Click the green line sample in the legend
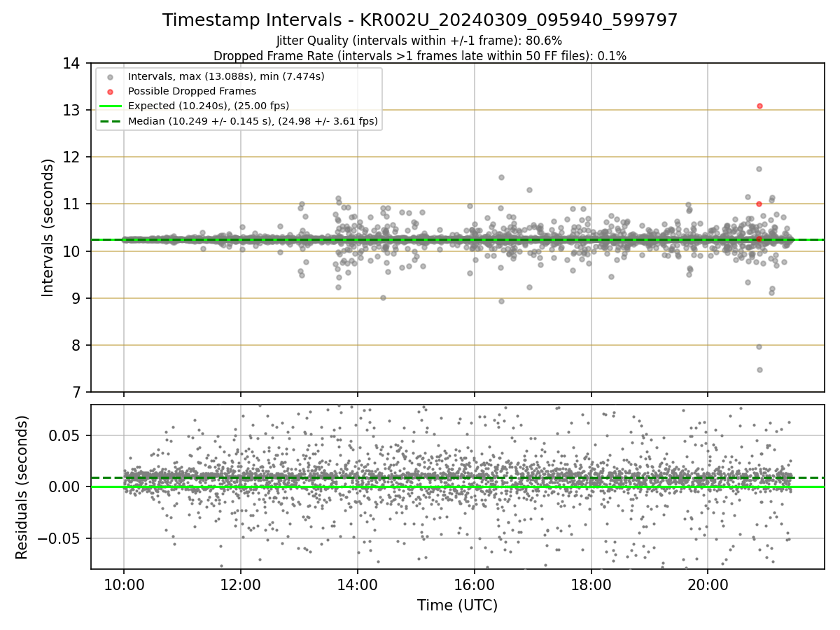 pyautogui.click(x=111, y=106)
